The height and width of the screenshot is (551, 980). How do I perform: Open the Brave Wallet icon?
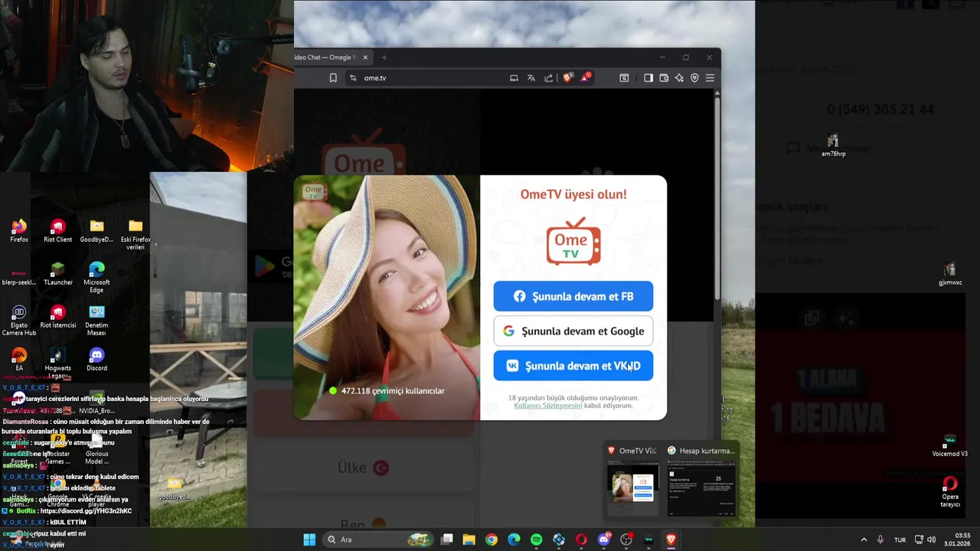click(664, 78)
